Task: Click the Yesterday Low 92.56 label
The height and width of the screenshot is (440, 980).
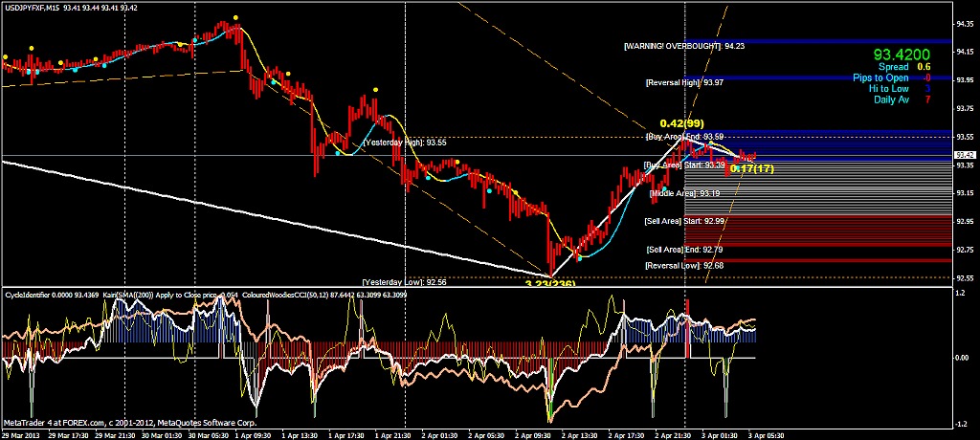Action: coord(405,283)
